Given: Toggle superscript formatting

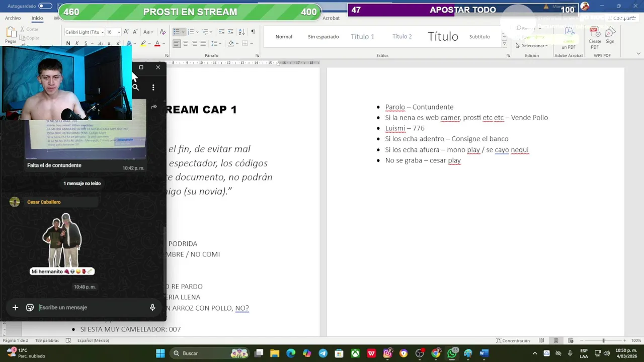Looking at the screenshot, I should 117,44.
